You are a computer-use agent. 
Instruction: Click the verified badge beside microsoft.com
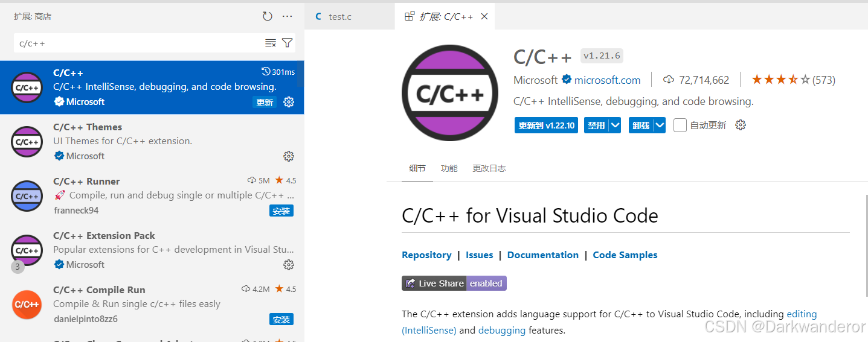pyautogui.click(x=567, y=80)
